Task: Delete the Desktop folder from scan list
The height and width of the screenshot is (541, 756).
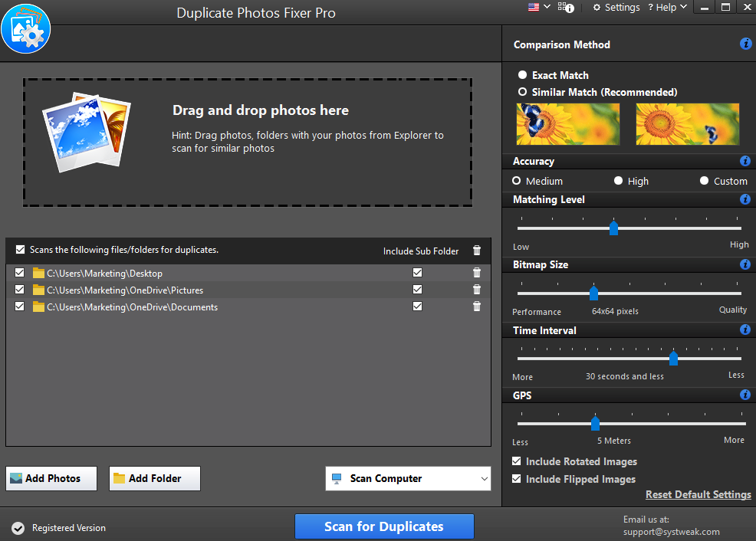Action: pyautogui.click(x=476, y=273)
